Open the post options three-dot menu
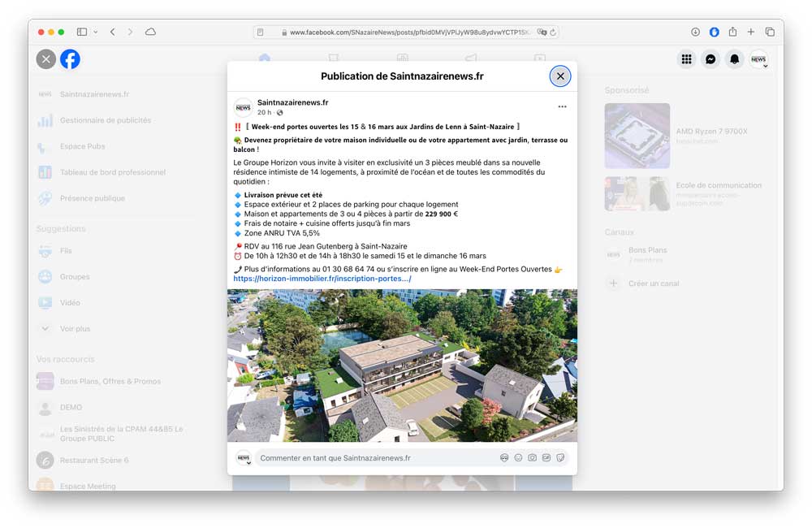This screenshot has height=528, width=812. (562, 106)
